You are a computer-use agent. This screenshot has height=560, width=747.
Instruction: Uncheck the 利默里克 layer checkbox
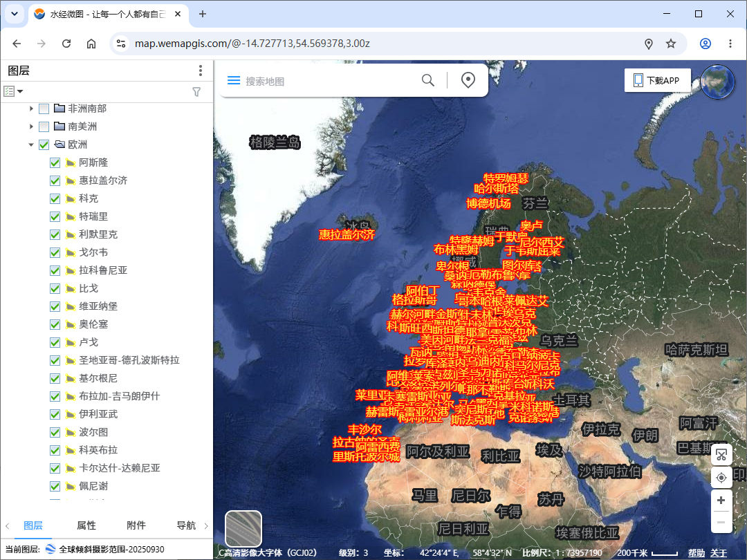point(55,235)
